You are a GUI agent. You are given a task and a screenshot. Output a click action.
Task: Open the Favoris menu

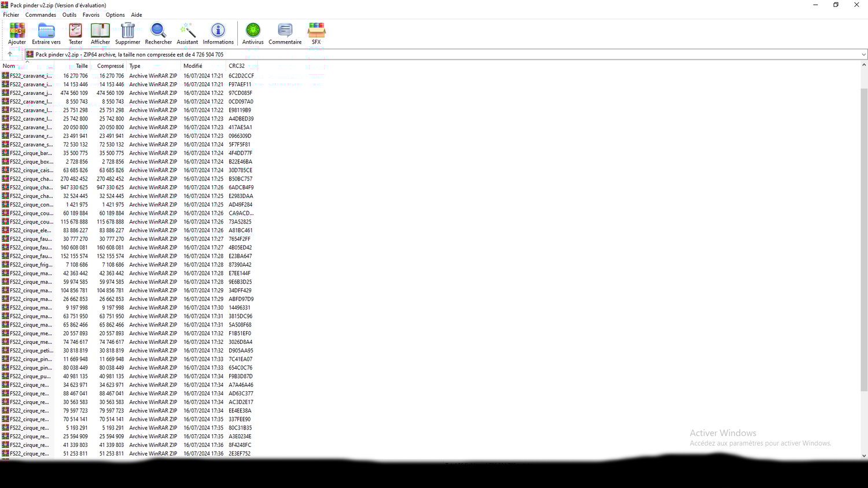[91, 15]
